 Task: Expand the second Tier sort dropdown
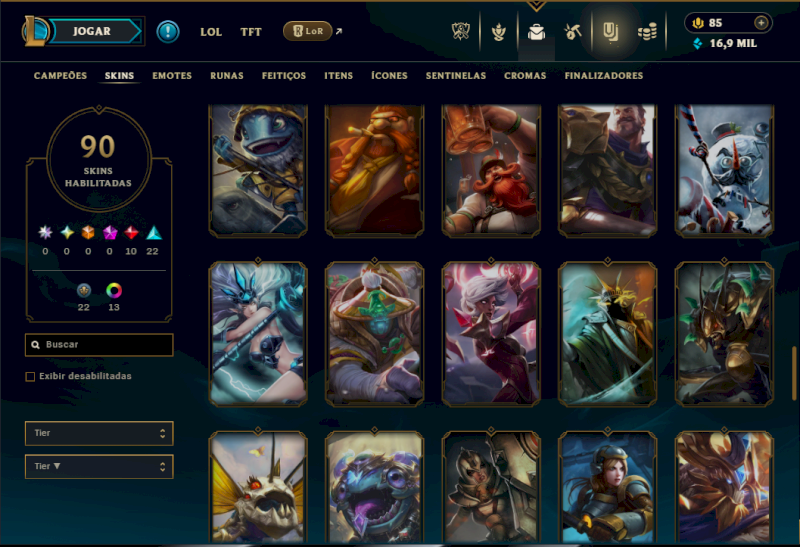point(99,466)
